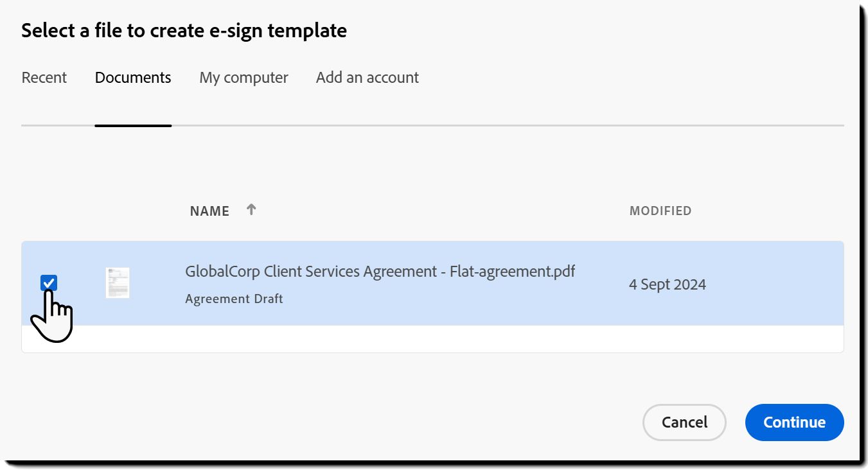868x470 pixels.
Task: Switch to the Recent tab
Action: click(x=44, y=78)
